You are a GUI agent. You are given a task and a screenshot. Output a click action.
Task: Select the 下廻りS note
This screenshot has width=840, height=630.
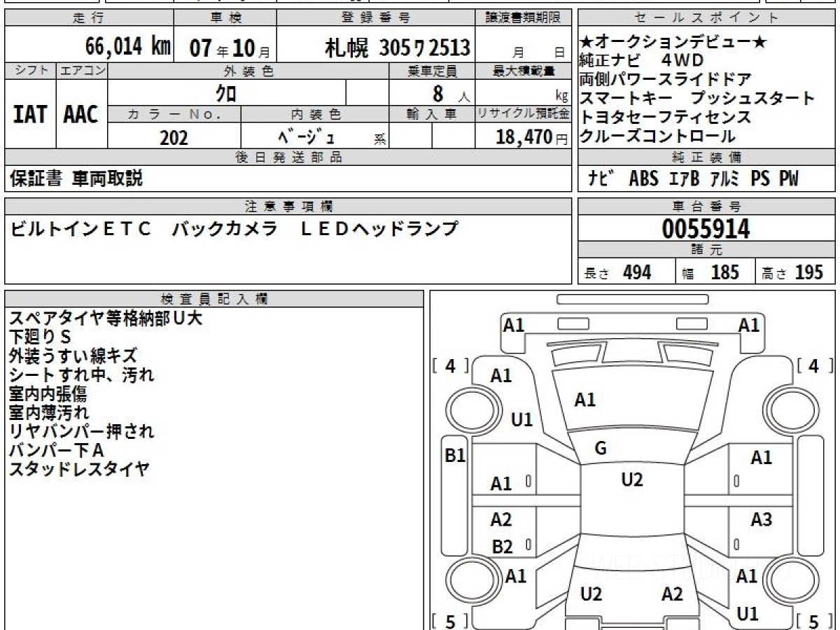point(40,337)
